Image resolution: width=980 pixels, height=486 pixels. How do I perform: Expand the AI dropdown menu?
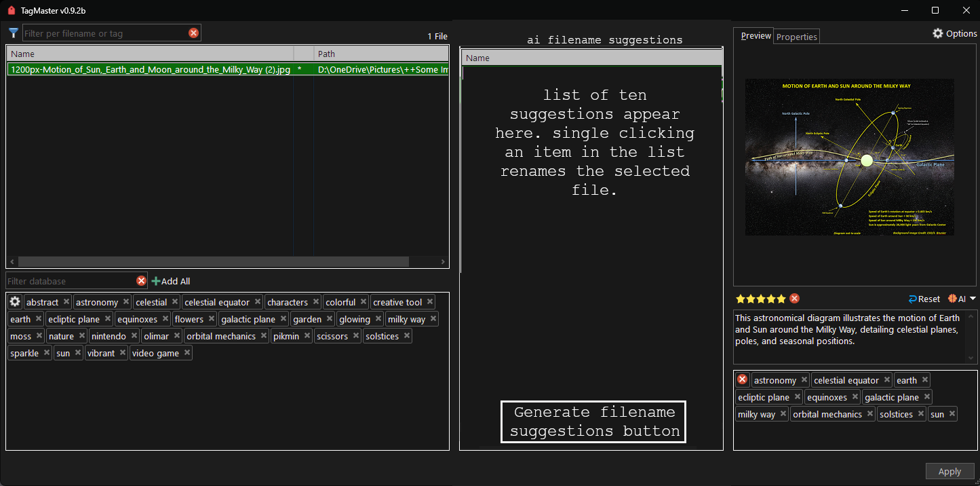973,299
